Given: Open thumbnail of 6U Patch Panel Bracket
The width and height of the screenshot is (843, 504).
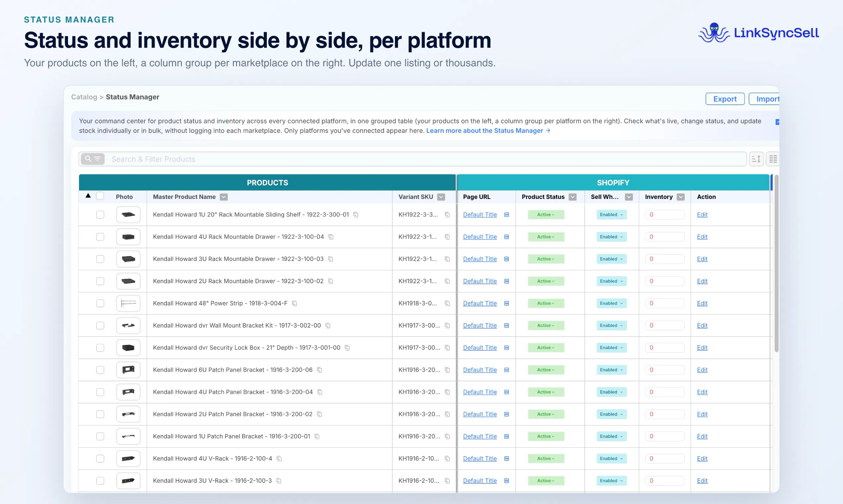Looking at the screenshot, I should click(128, 370).
